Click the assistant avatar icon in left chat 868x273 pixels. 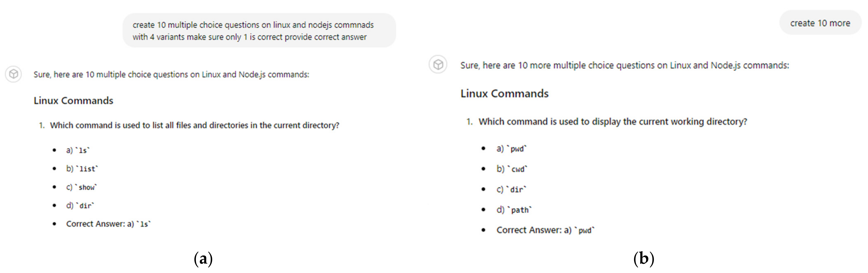click(x=14, y=74)
